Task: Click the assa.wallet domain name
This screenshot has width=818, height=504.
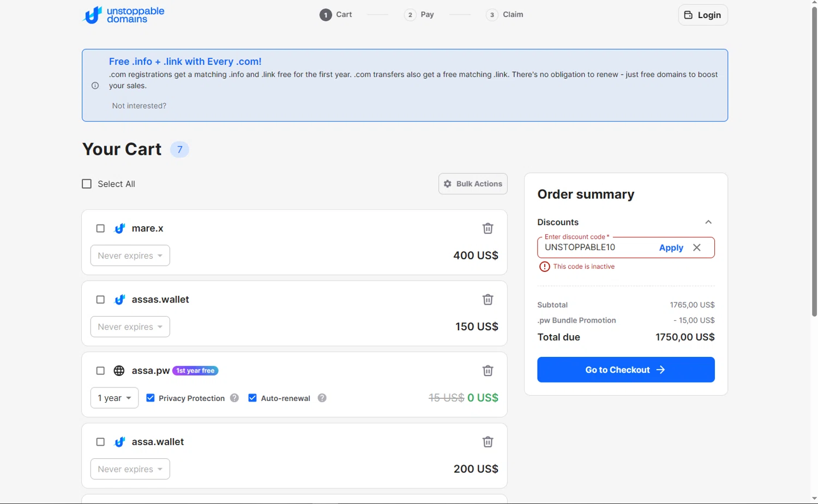Action: pyautogui.click(x=158, y=442)
